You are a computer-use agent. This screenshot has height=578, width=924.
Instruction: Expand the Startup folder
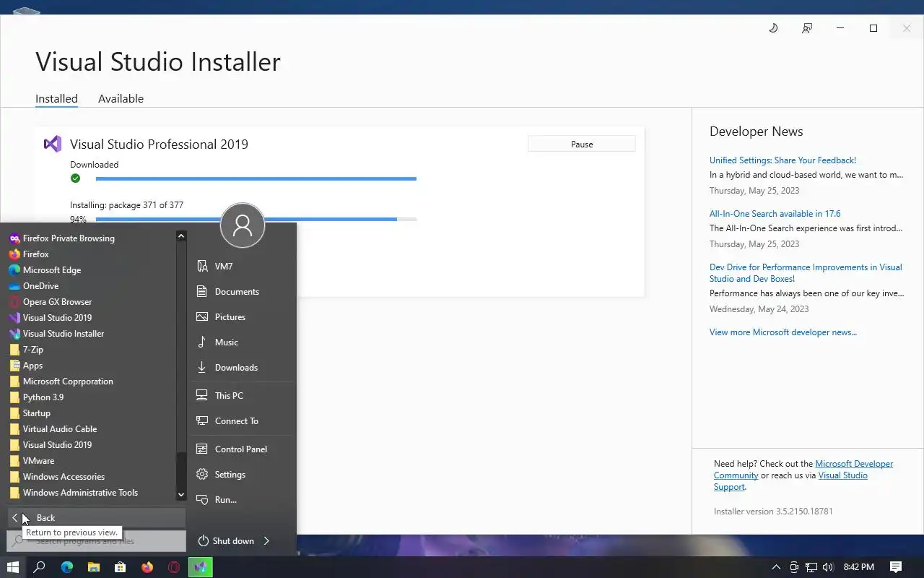pyautogui.click(x=91, y=413)
